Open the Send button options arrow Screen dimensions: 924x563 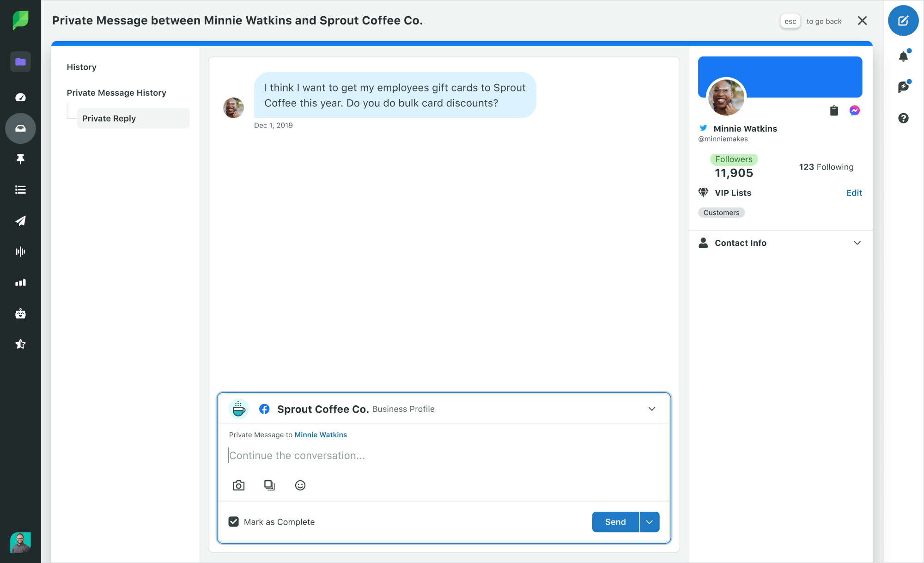click(x=650, y=522)
